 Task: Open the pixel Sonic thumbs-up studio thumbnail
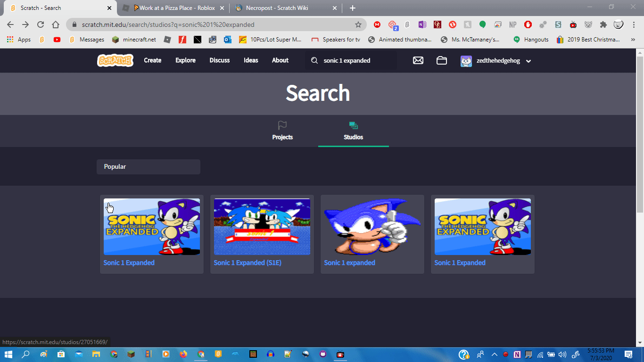[372, 227]
